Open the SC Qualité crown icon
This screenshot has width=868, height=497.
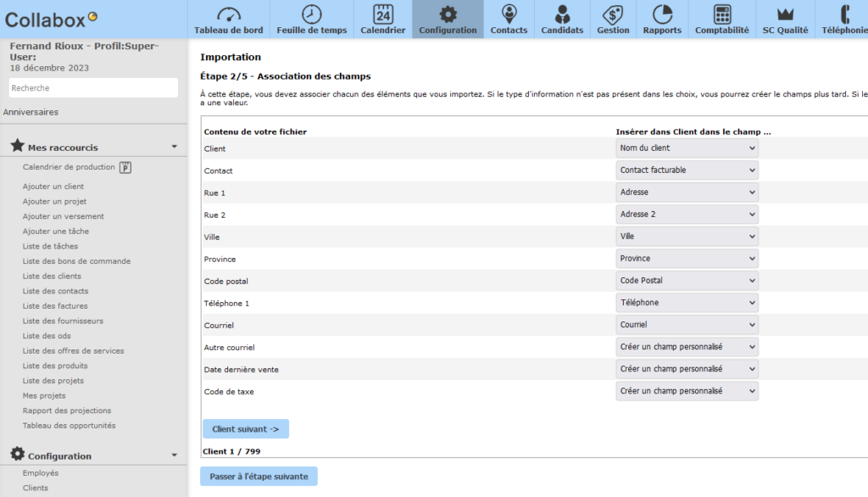(x=785, y=14)
